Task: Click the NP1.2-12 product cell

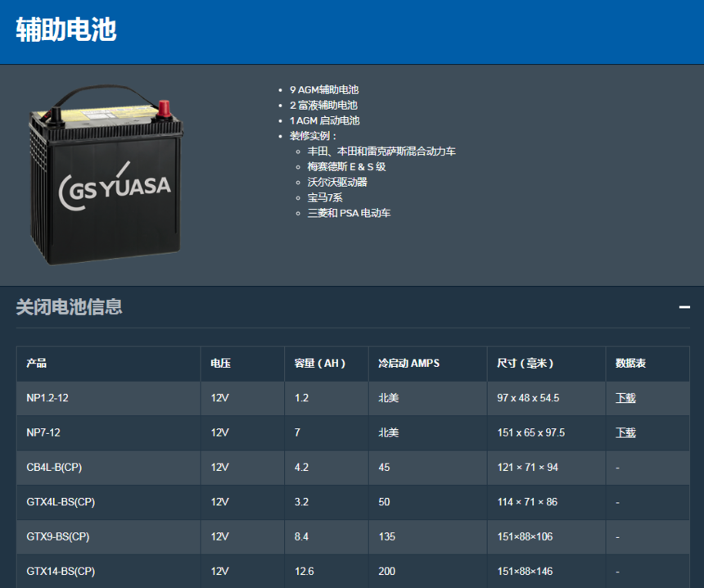Action: coord(109,398)
